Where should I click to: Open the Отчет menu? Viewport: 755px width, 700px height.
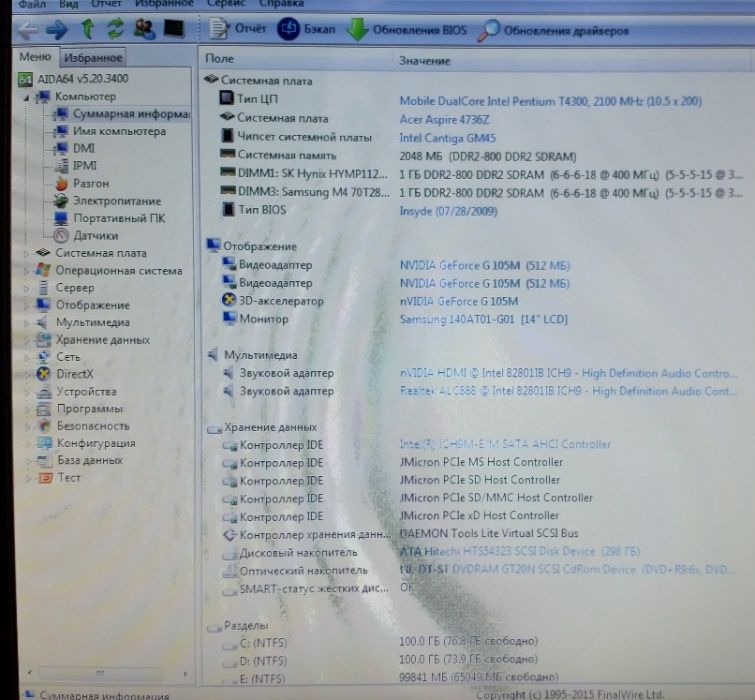[106, 4]
